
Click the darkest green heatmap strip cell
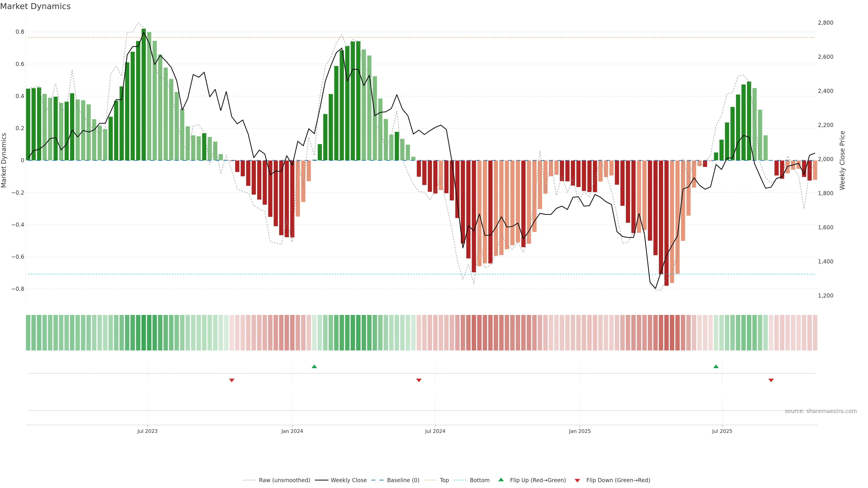point(144,333)
